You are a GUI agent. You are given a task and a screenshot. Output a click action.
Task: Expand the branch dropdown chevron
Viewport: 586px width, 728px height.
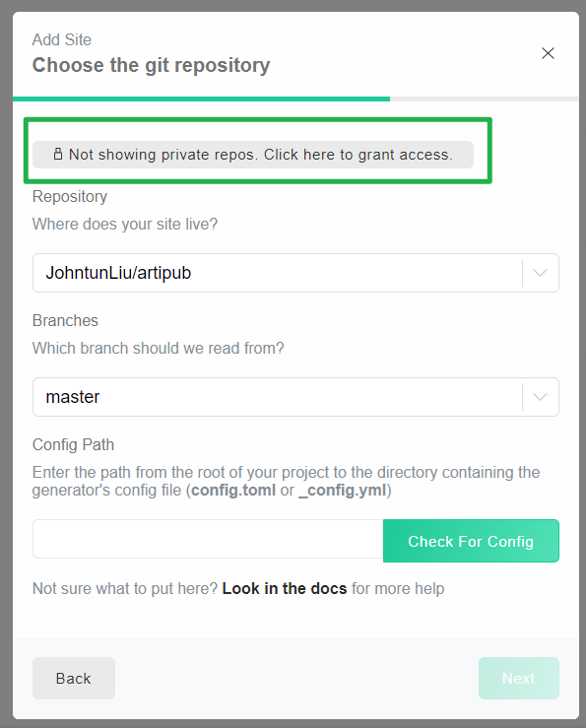point(540,397)
